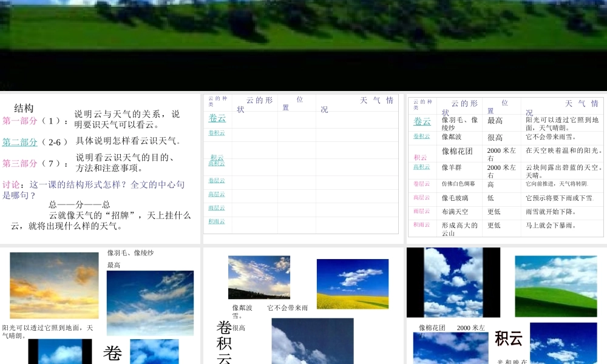Open 卷层云 link in the empty table
This screenshot has width=607, height=364.
point(217,181)
